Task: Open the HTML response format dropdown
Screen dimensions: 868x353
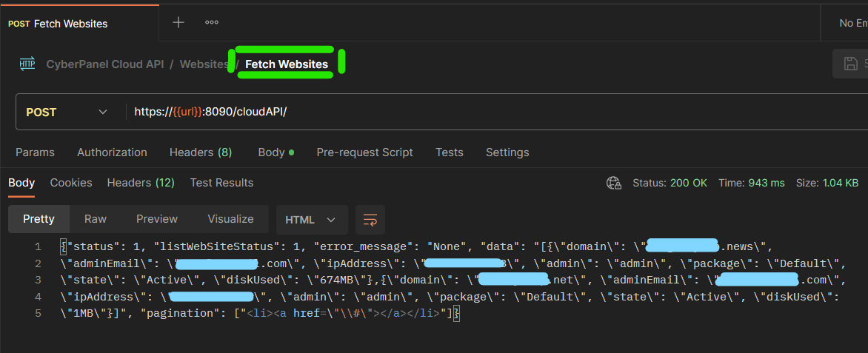Action: tap(312, 220)
